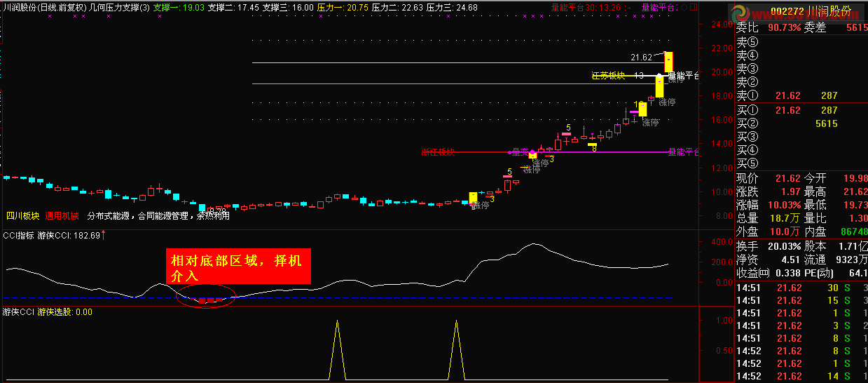
Task: Toggle the 收益(四) quarter indicator
Action: click(763, 273)
